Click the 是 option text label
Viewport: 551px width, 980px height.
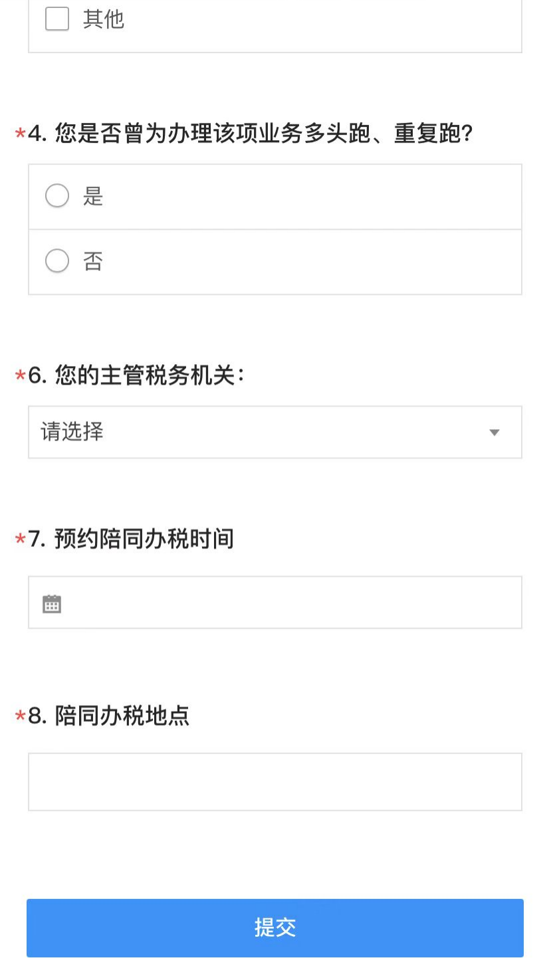93,196
